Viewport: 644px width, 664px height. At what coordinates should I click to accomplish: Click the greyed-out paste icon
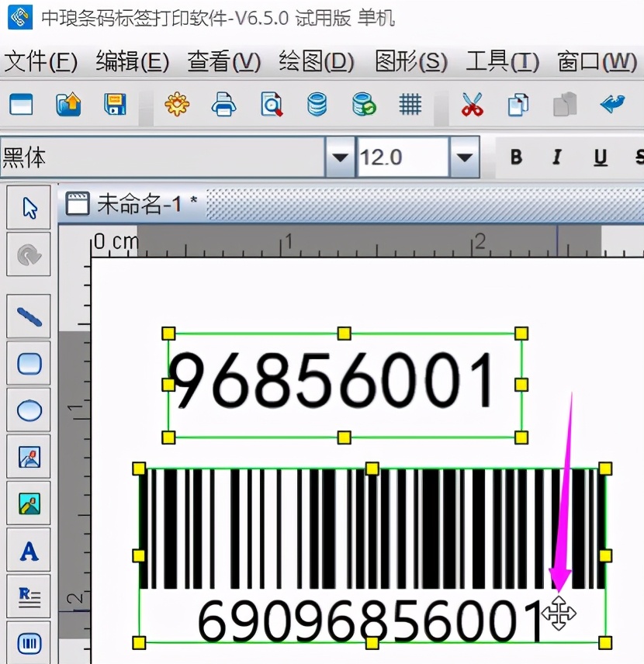click(x=565, y=104)
